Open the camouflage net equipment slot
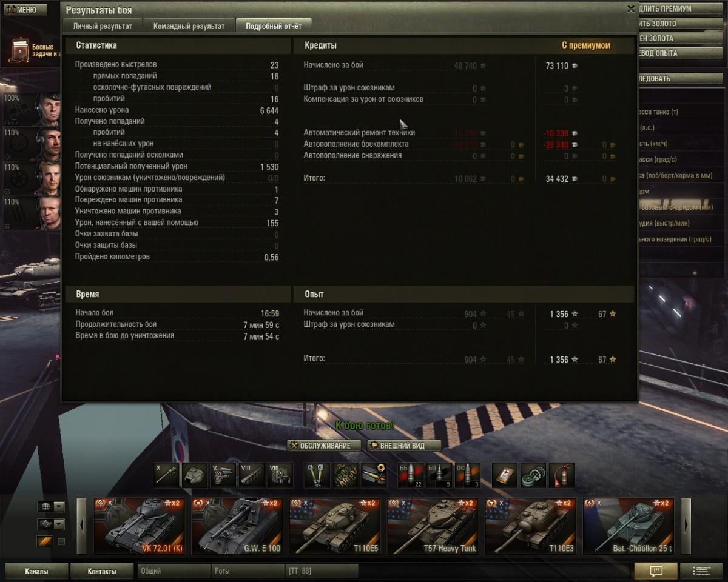The width and height of the screenshot is (728, 582). click(345, 475)
